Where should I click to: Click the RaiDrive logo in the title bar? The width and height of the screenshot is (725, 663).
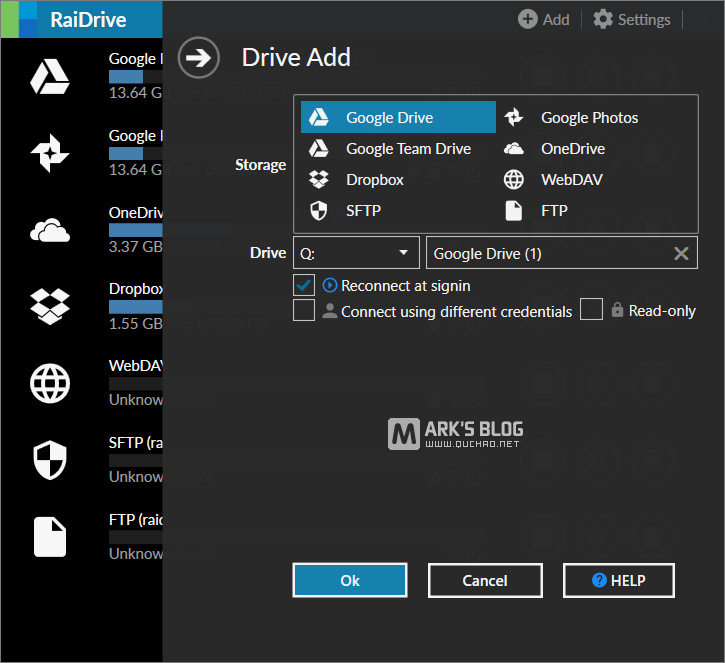tap(19, 19)
